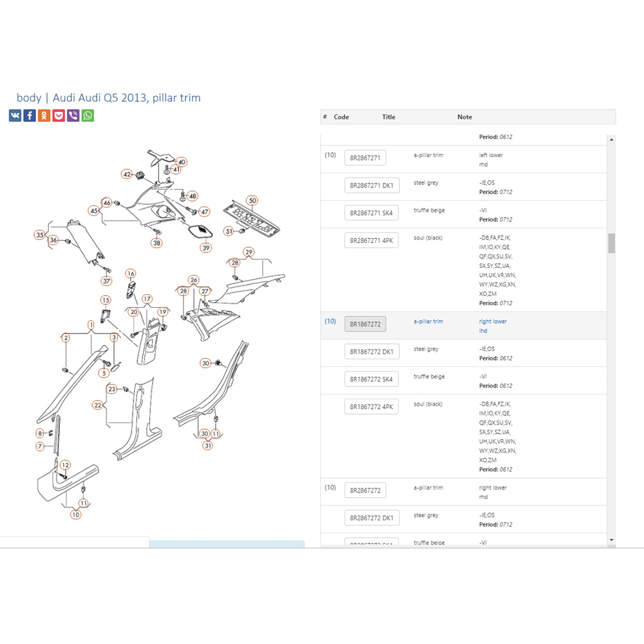Viewport: 644px width, 644px height.
Task: Click the Code column header
Action: coord(341,117)
